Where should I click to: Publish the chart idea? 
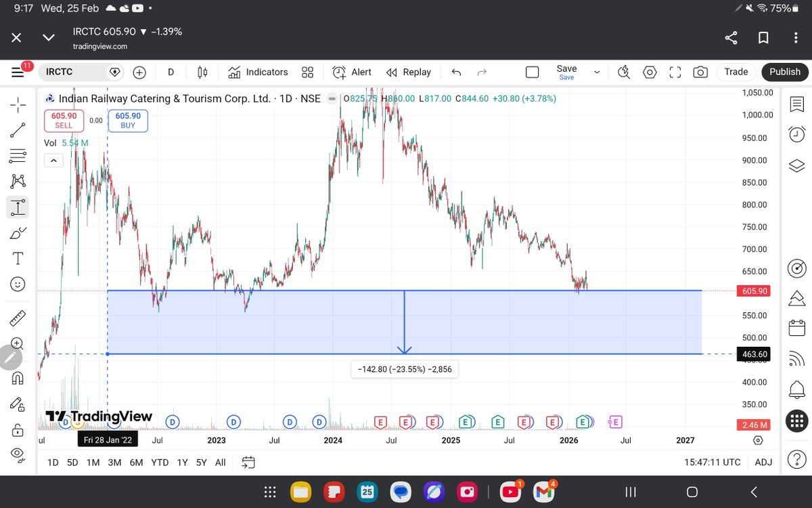click(x=784, y=72)
